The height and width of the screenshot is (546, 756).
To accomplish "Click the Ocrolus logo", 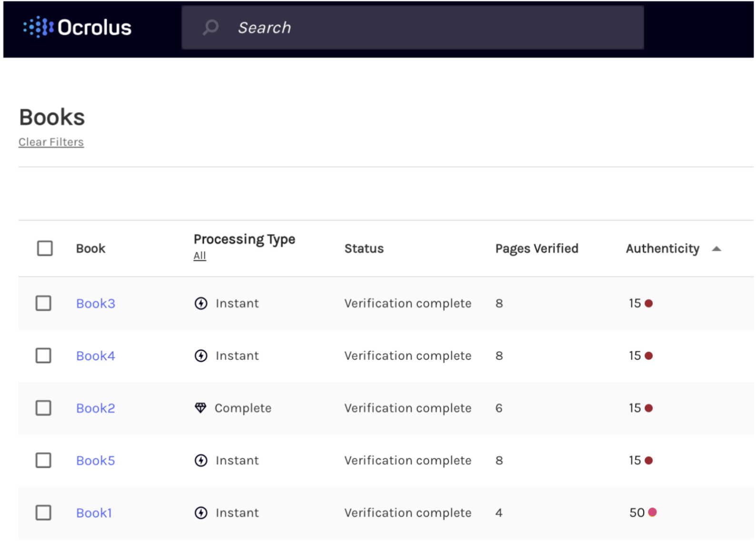I will coord(77,28).
